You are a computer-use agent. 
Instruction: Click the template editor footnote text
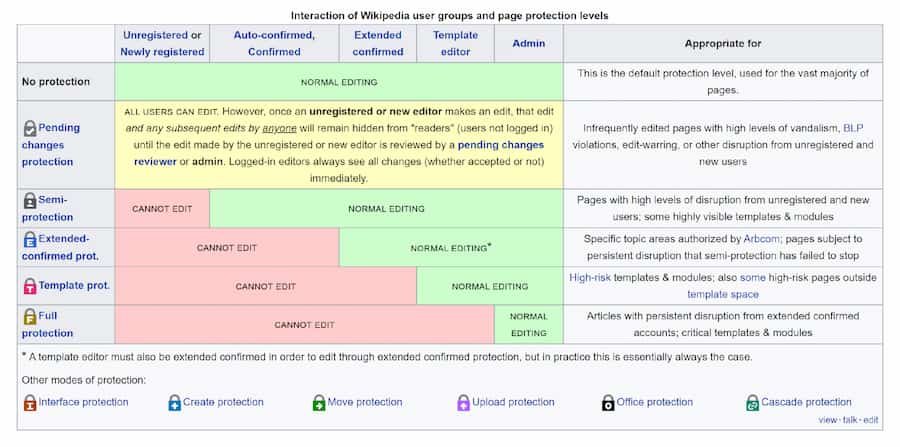[387, 357]
